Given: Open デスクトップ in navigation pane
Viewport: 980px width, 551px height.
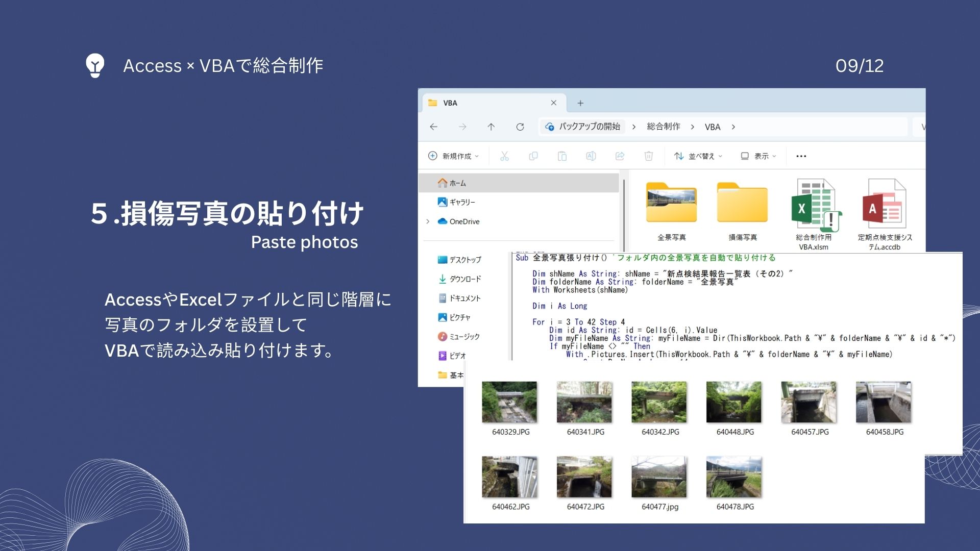Looking at the screenshot, I should (459, 260).
